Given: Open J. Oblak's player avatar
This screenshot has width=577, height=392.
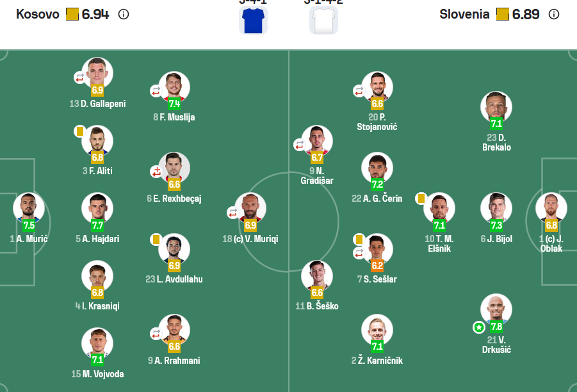Looking at the screenshot, I should [551, 208].
